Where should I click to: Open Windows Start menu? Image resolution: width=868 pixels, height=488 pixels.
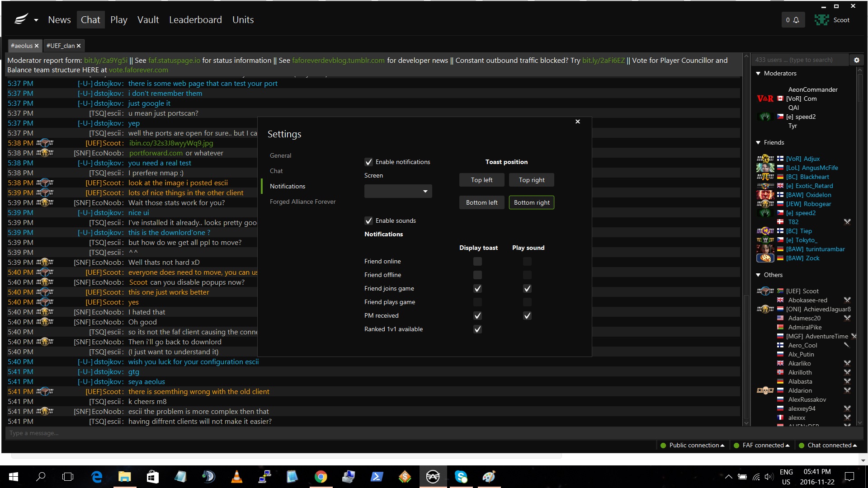click(x=14, y=477)
